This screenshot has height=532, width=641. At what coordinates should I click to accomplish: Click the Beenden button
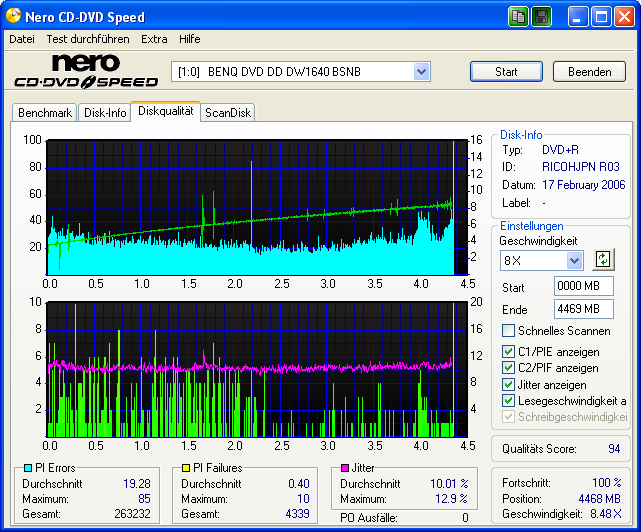click(x=589, y=72)
